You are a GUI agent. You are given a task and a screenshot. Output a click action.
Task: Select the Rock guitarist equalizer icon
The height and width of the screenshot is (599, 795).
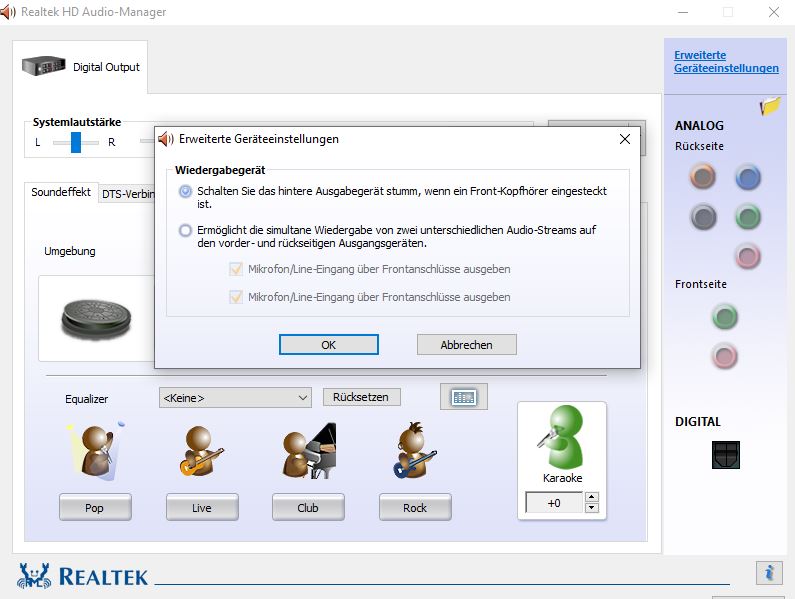pyautogui.click(x=415, y=450)
